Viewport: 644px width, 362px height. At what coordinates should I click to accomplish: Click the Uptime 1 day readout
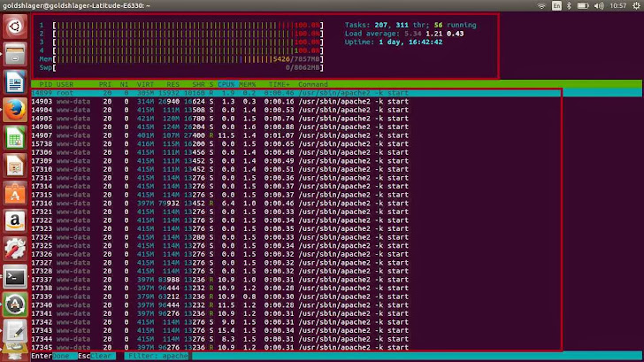tap(394, 42)
